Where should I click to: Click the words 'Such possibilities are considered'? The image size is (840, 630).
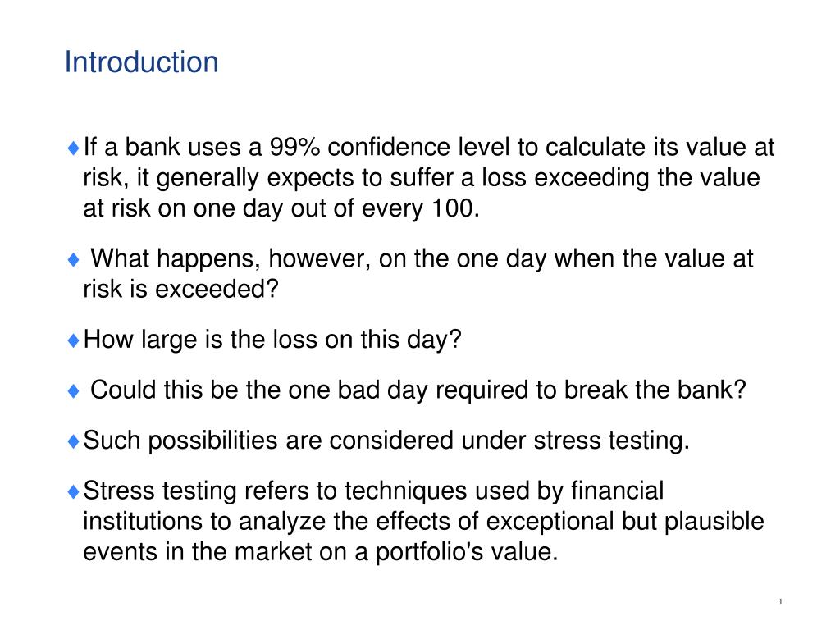[x=268, y=441]
